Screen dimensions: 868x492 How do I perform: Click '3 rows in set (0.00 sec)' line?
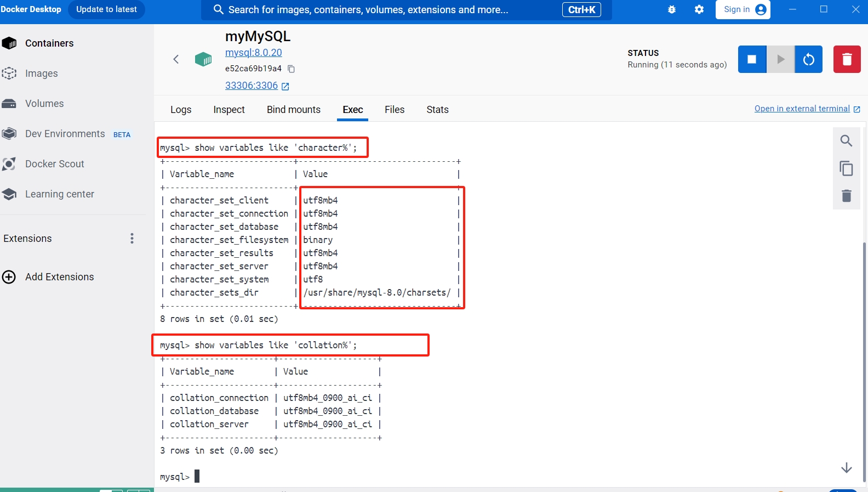(219, 450)
